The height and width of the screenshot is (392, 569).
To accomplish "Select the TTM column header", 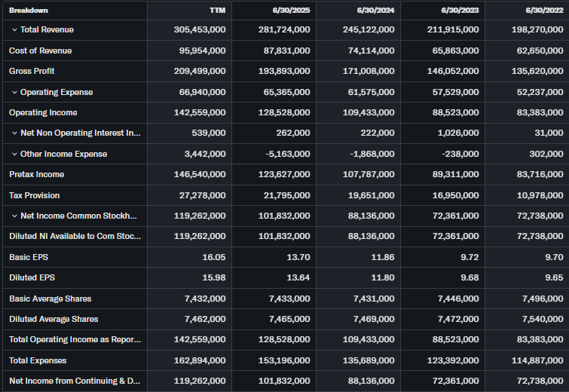I will pyautogui.click(x=217, y=10).
